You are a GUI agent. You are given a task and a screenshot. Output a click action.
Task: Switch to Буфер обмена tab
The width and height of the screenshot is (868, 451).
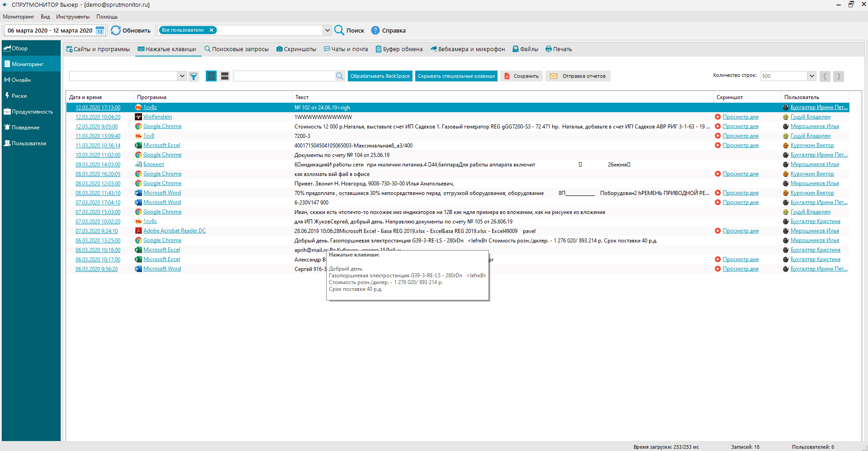(399, 49)
